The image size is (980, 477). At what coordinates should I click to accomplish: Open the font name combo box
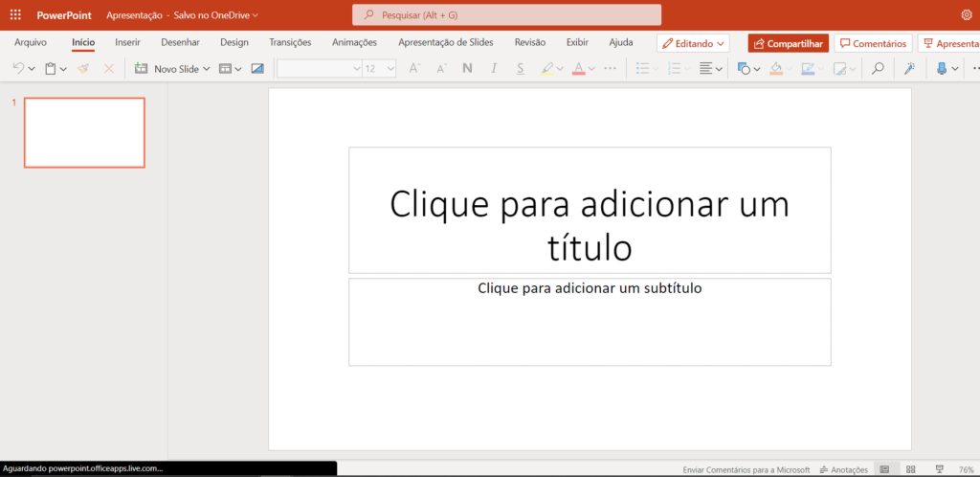click(320, 69)
